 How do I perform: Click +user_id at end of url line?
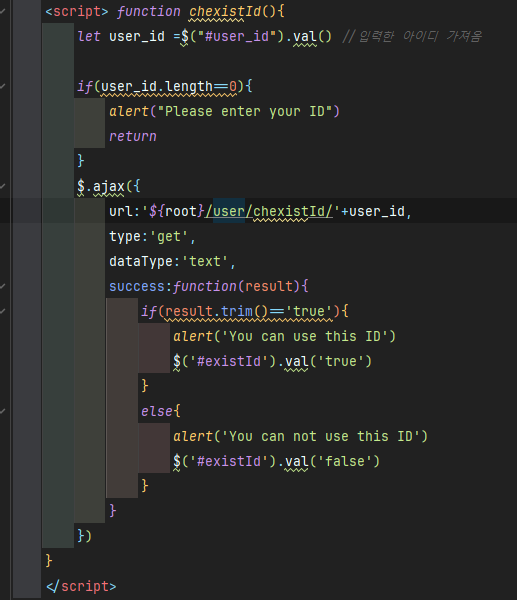tap(373, 211)
